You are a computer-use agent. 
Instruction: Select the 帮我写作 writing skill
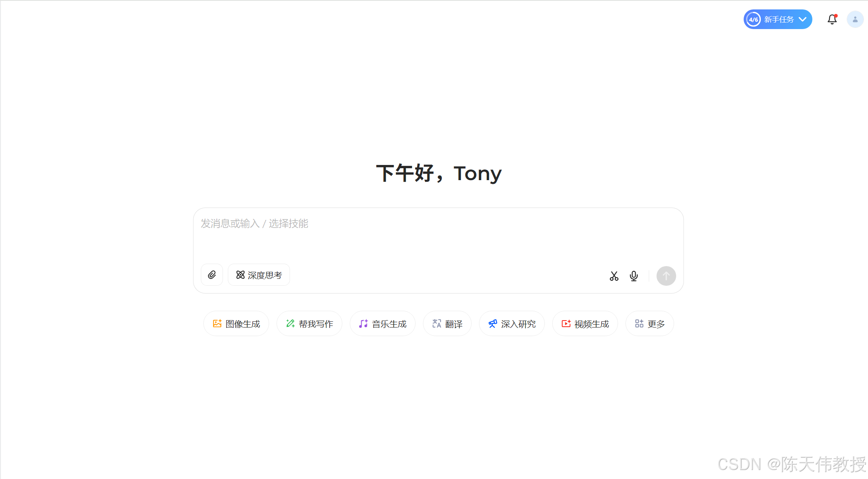tap(309, 324)
